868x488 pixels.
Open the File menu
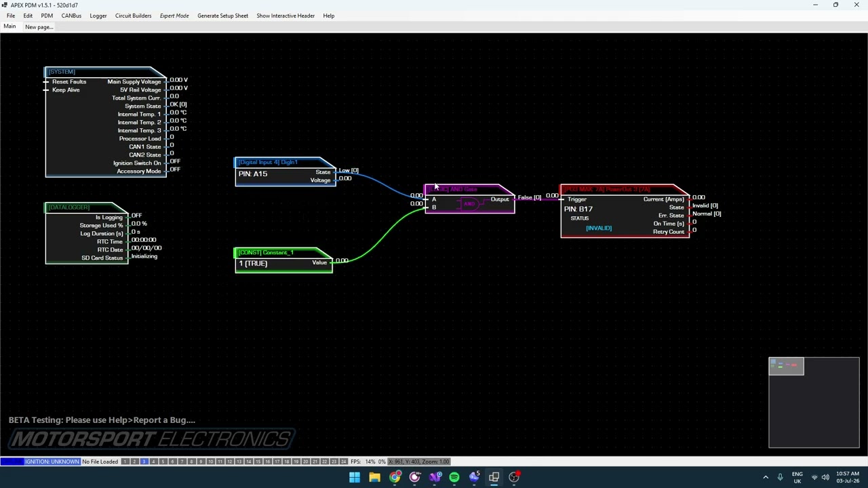point(11,16)
